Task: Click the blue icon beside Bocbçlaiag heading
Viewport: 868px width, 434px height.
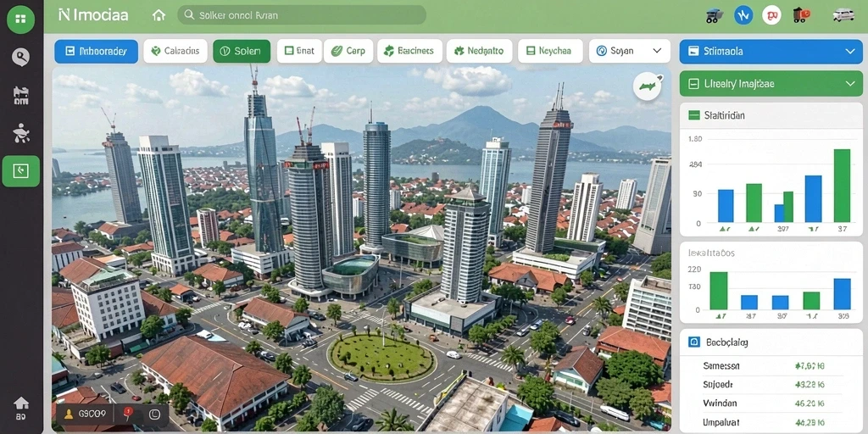Action: [693, 342]
